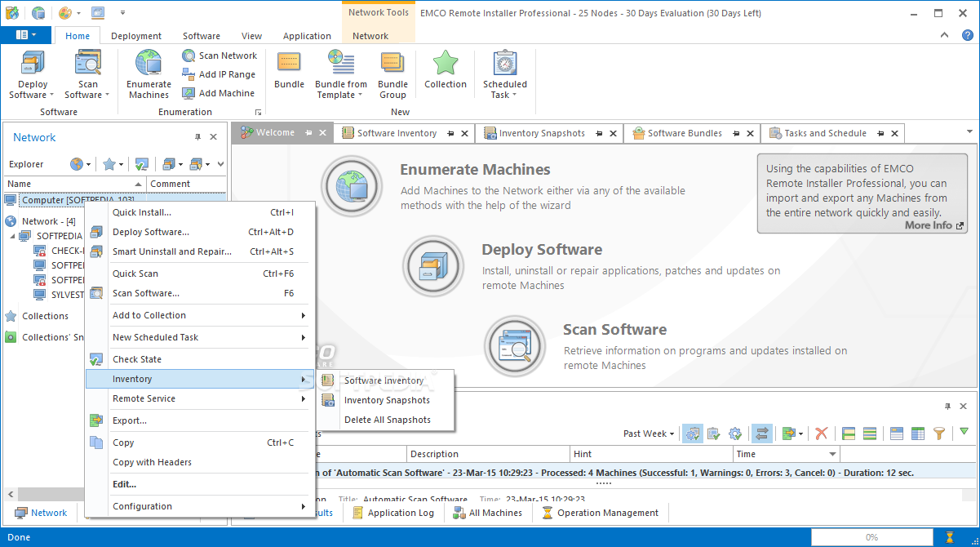Switch to the Deployment ribbon tab
The image size is (980, 547).
point(136,36)
